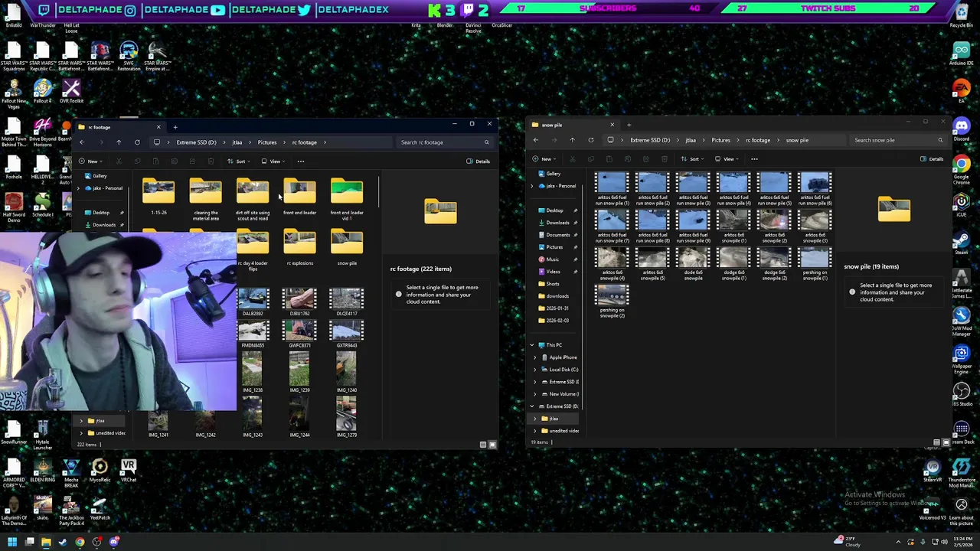
Task: Select the rc footage tab
Action: click(x=119, y=127)
